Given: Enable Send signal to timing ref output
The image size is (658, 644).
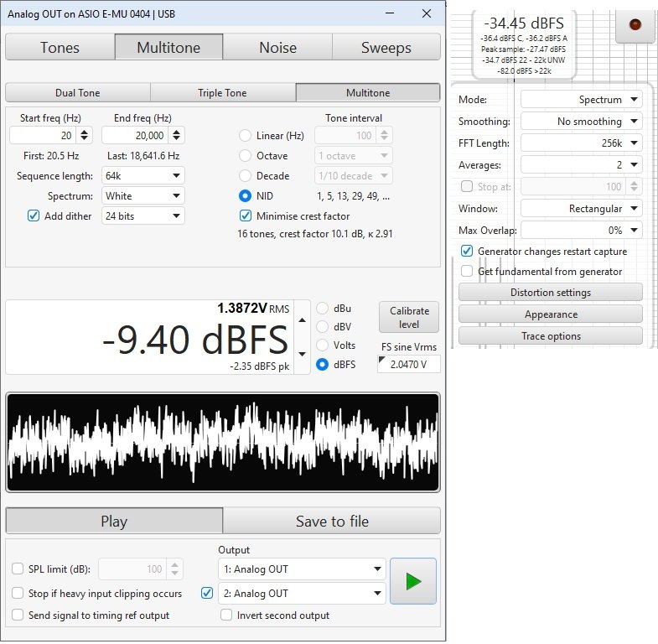Looking at the screenshot, I should tap(18, 615).
